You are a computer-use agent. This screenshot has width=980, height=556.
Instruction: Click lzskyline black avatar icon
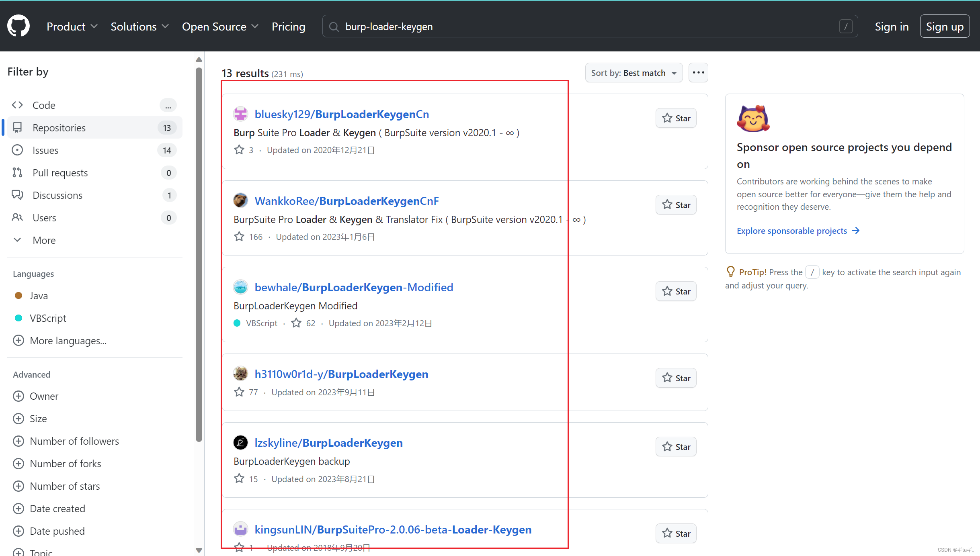[240, 443]
